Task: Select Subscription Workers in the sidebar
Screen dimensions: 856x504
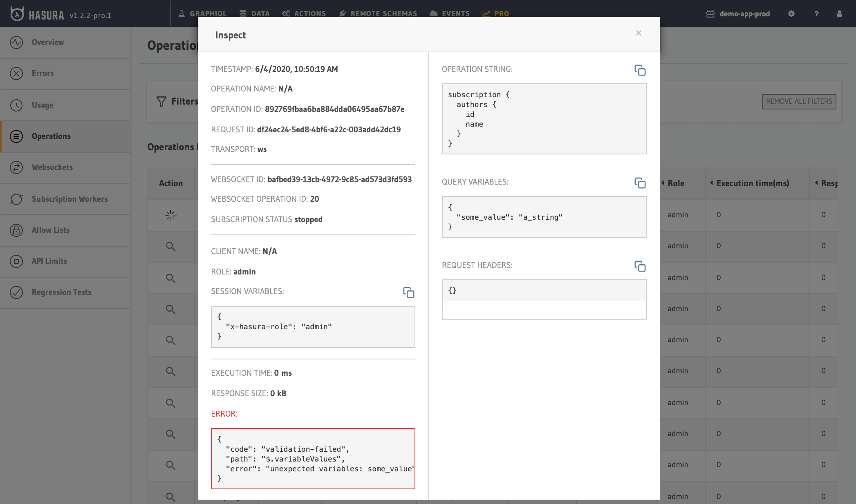Action: [69, 199]
